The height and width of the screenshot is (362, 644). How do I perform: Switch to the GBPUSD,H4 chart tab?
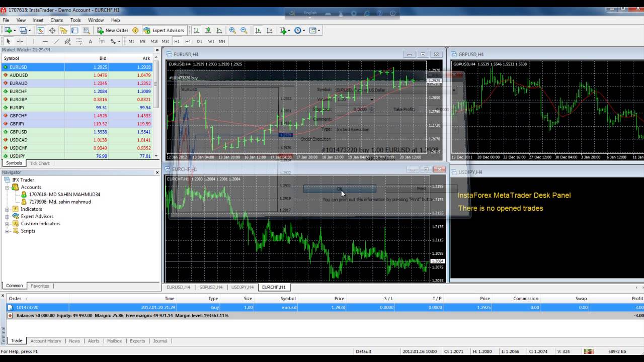[211, 287]
